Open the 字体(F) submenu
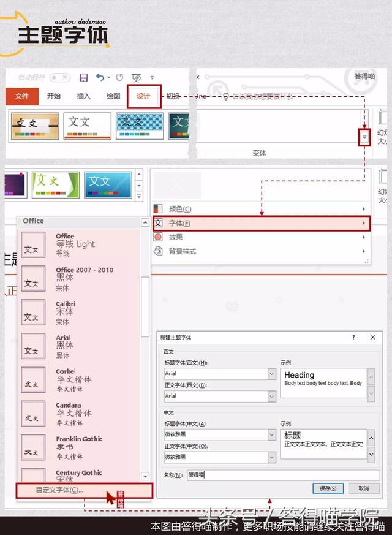392x535 pixels. click(x=262, y=224)
